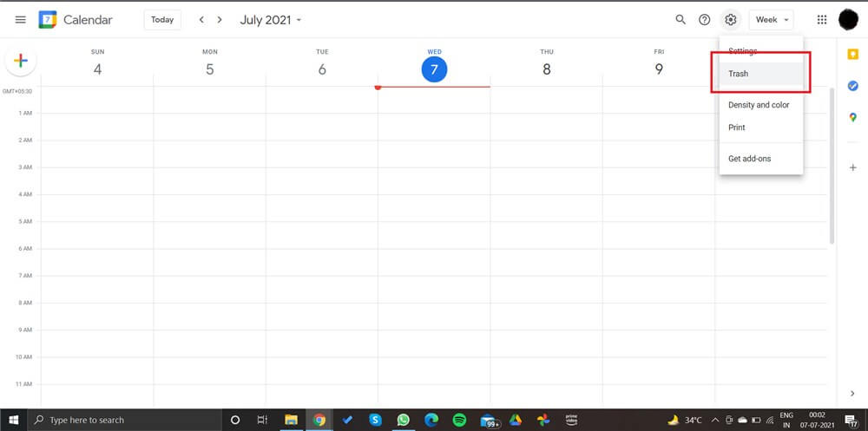Click the Create event plus button
Image resolution: width=868 pixels, height=431 pixels.
click(21, 61)
